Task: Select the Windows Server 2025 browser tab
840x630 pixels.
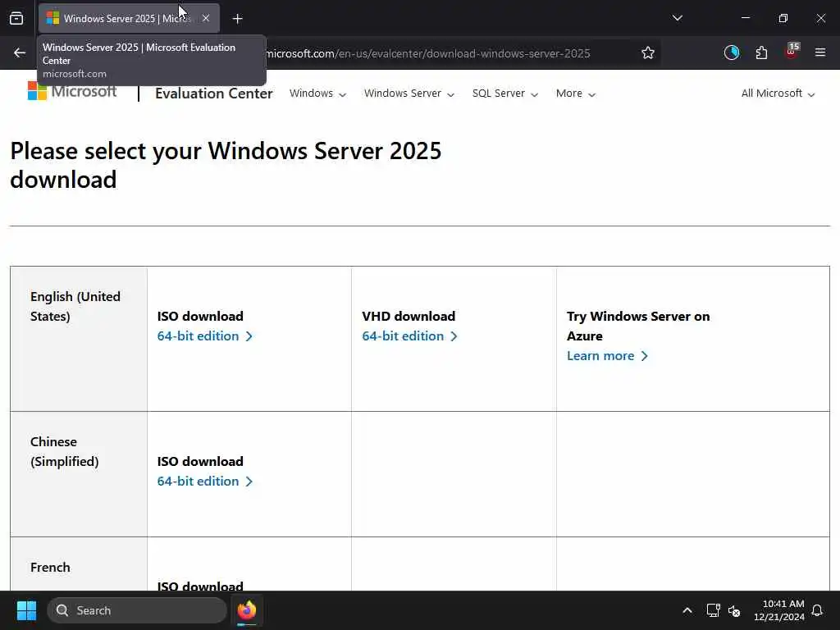Action: click(129, 18)
